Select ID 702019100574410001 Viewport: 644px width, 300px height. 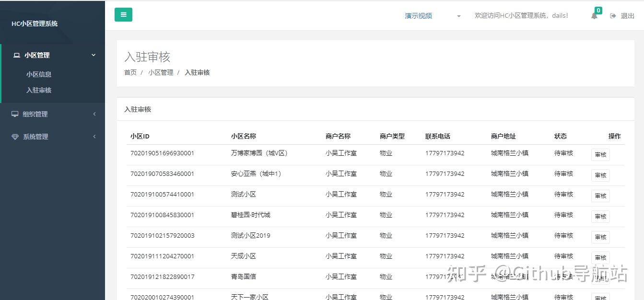point(162,195)
